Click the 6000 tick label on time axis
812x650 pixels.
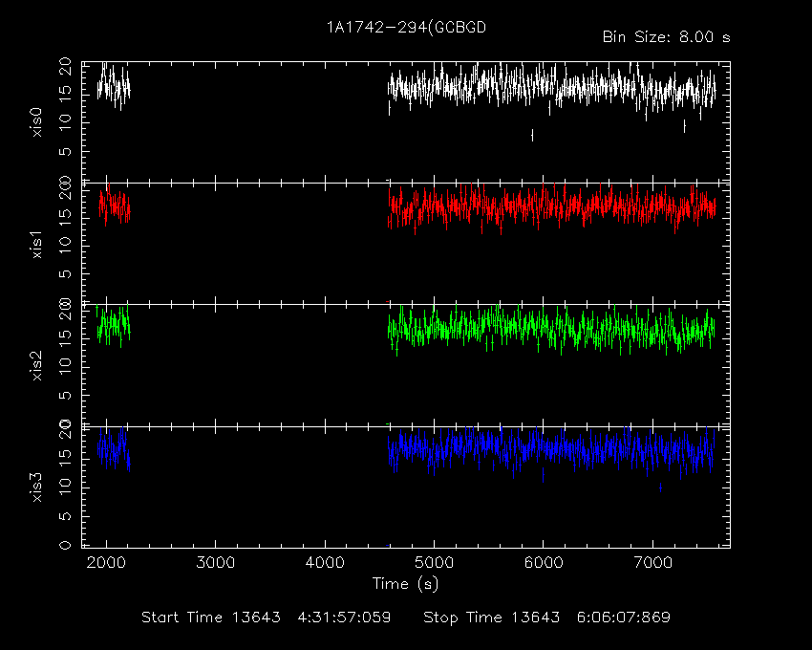tap(544, 562)
